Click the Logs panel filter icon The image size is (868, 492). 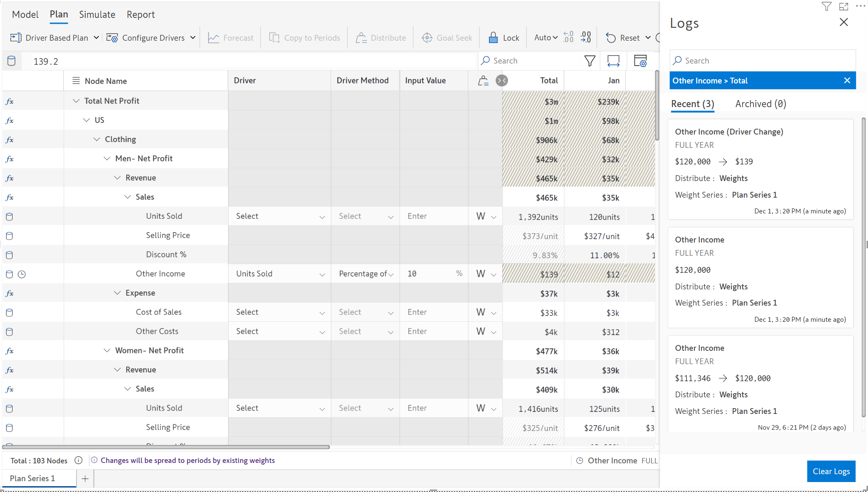(x=826, y=6)
